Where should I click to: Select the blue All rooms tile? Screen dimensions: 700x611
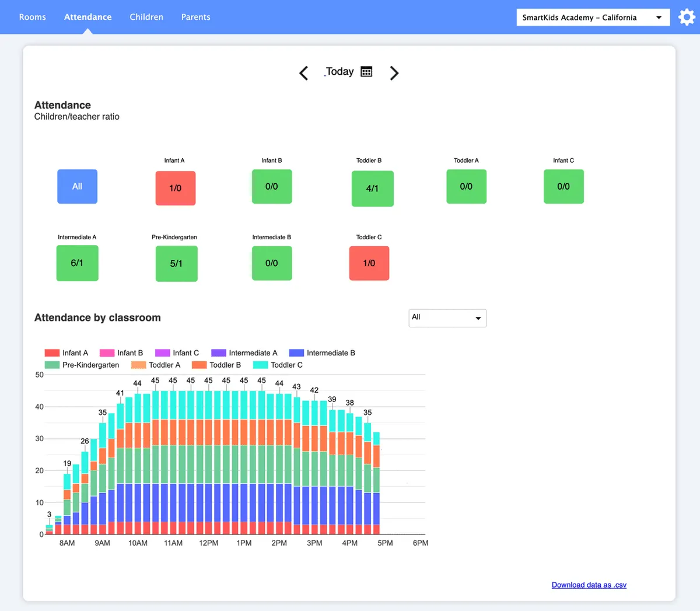[77, 187]
